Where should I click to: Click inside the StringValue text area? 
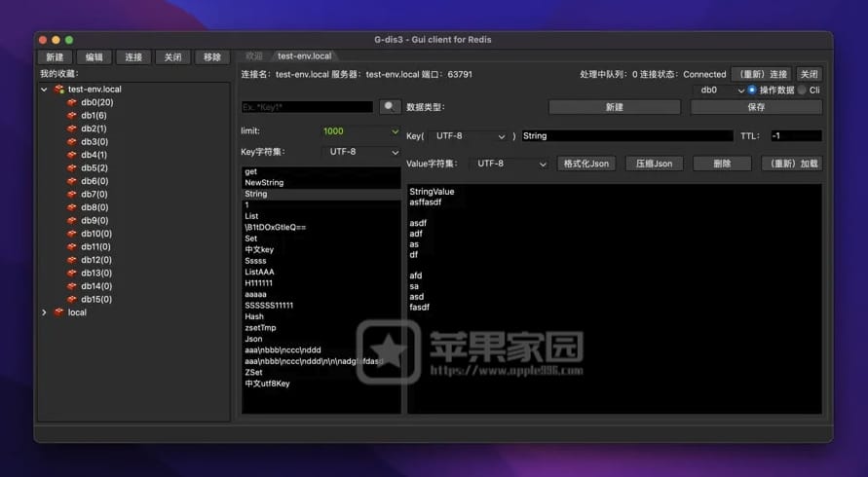pyautogui.click(x=615, y=299)
